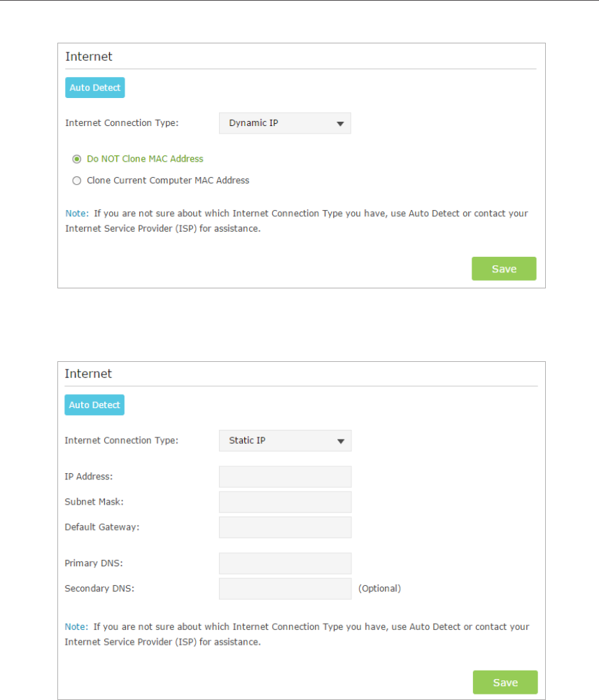Click the Internet heading above Static IP

tap(88, 374)
